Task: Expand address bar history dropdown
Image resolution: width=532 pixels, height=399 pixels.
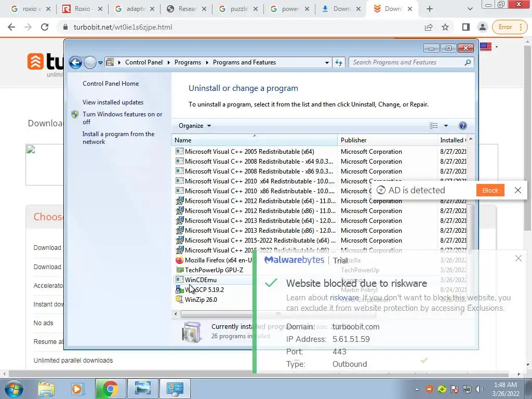Action: click(327, 62)
